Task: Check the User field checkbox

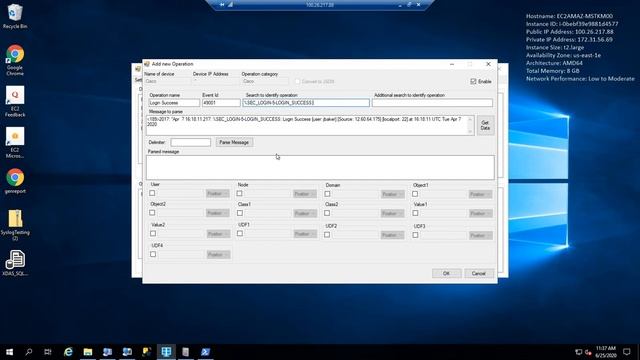Action: tap(152, 193)
